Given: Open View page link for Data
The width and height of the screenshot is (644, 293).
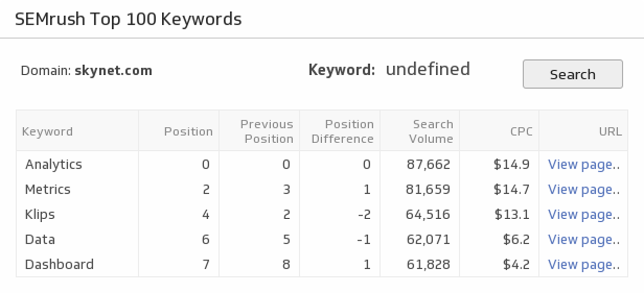Looking at the screenshot, I should point(583,240).
